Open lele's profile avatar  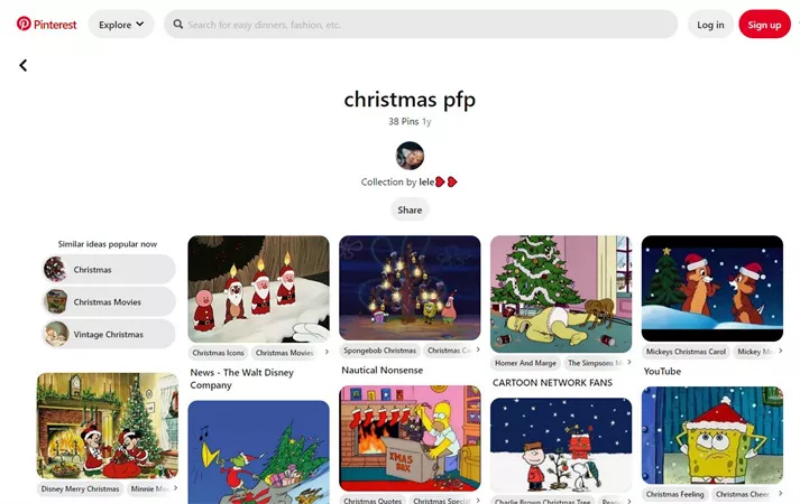click(x=410, y=156)
